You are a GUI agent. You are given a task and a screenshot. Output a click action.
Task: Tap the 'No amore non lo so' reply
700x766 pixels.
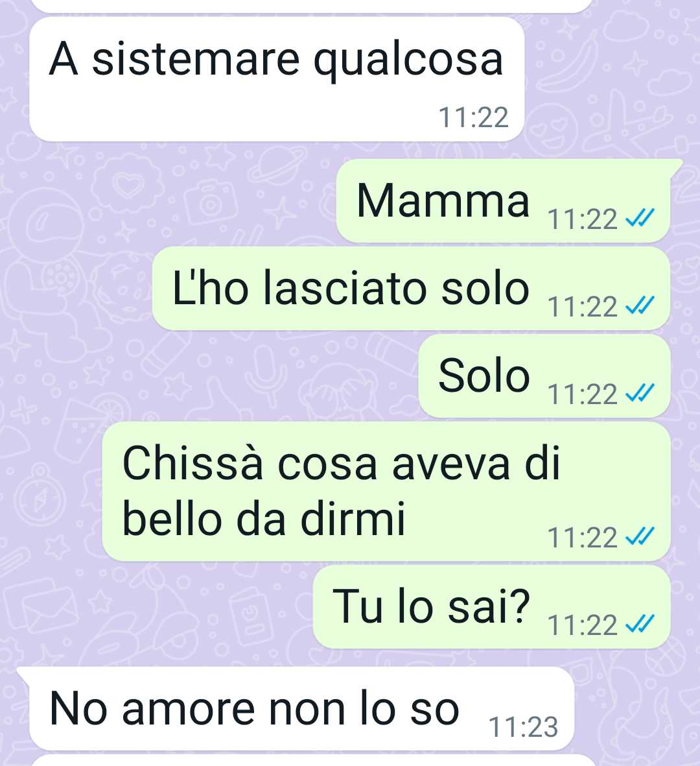point(301,708)
